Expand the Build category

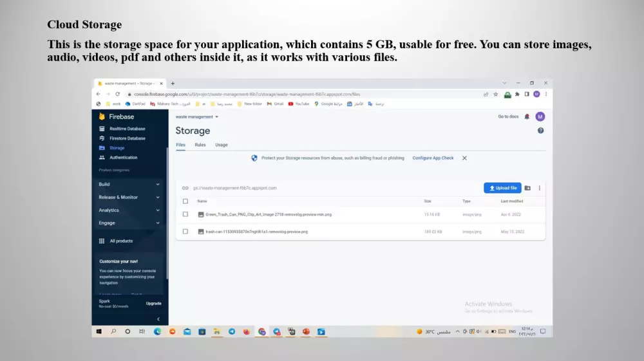(129, 184)
